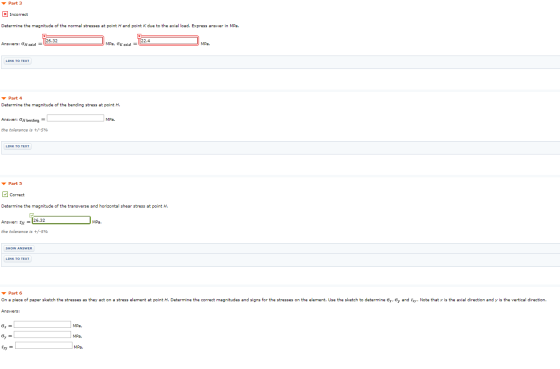The height and width of the screenshot is (369, 560).
Task: Collapse the Part 6 section triangle
Action: click(x=4, y=293)
